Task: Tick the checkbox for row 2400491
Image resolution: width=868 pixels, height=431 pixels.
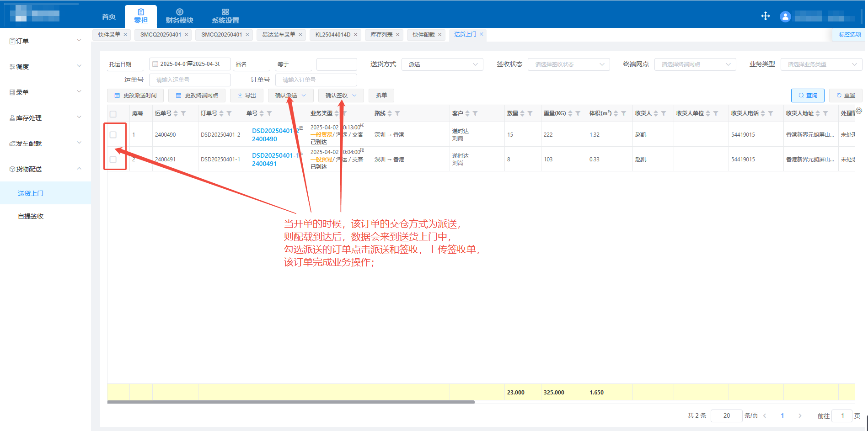Action: click(113, 160)
